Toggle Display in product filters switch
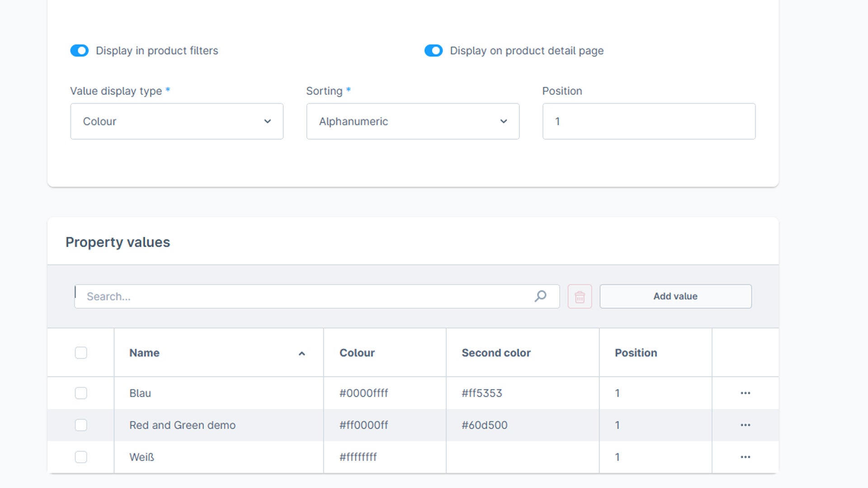Screen dimensions: 868x488 [x=80, y=51]
